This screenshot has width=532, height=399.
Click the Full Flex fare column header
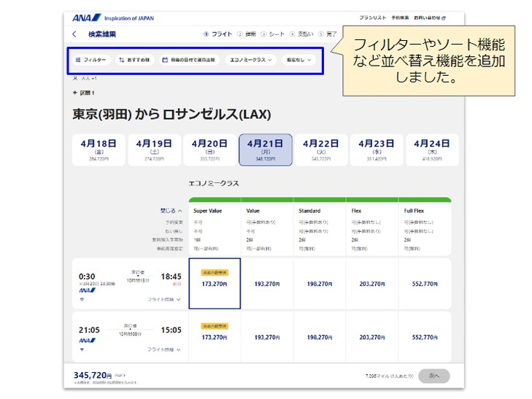coord(414,211)
